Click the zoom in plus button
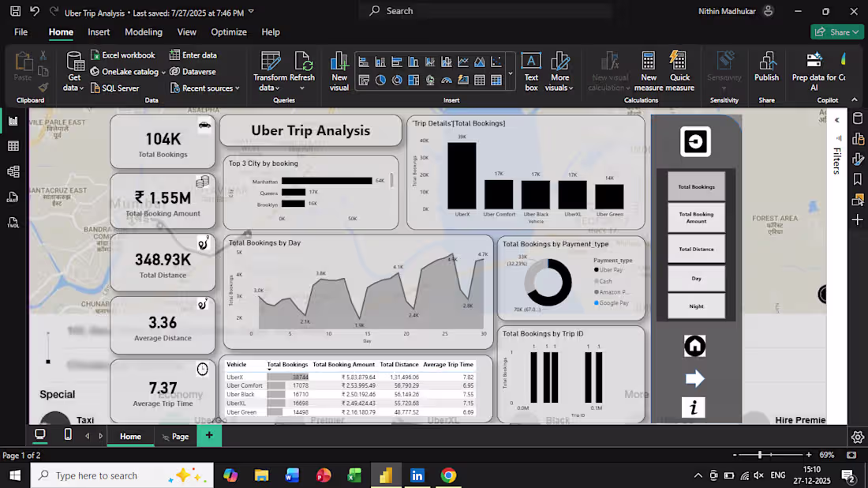The image size is (868, 488). (x=809, y=455)
